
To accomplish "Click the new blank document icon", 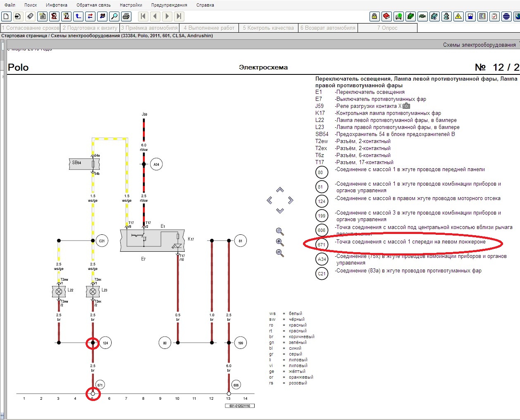I will pos(6,17).
